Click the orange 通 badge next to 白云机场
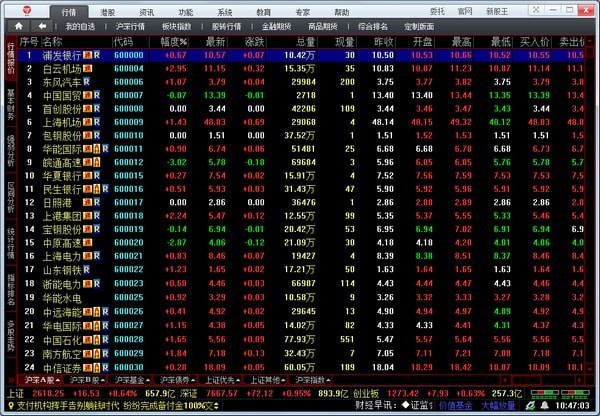 tap(88, 69)
